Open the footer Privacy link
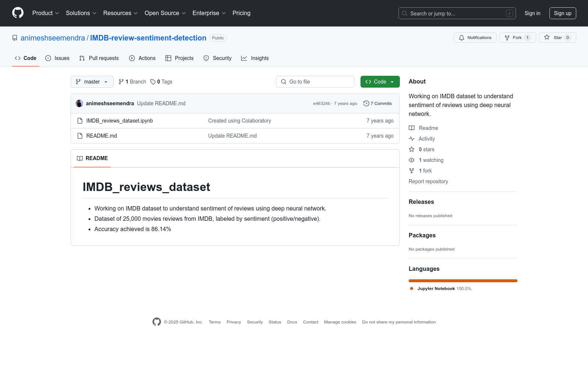Screen dimensions: 588x368 click(x=234, y=322)
